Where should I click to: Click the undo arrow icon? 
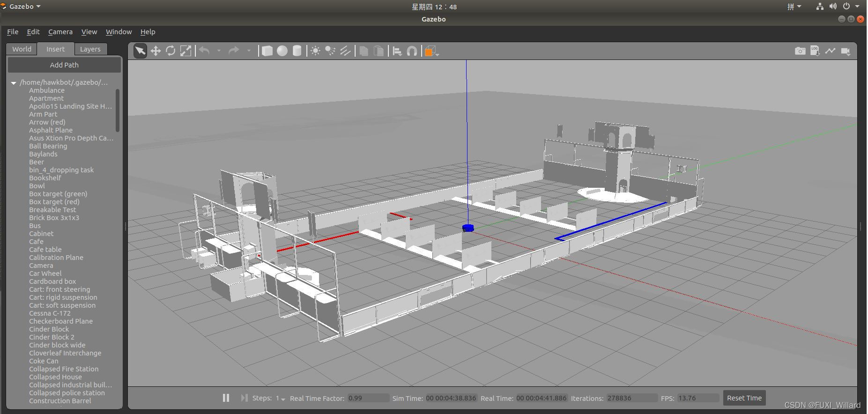(x=204, y=51)
